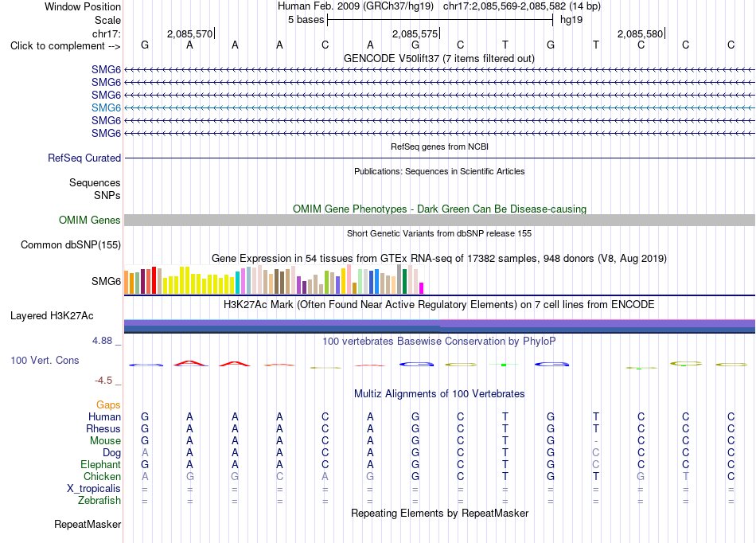The width and height of the screenshot is (756, 543).
Task: Click the OMIM Gene Phenotypes green title
Action: (x=440, y=209)
